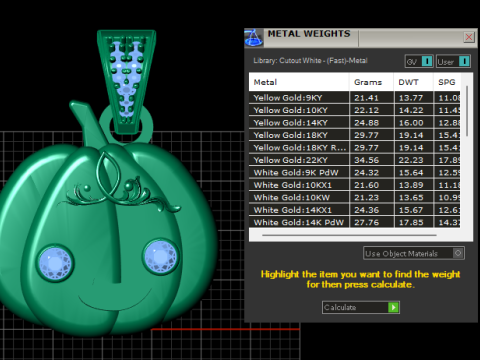Click the 21.41 grams cell
This screenshot has height=360, width=480.
(371, 98)
